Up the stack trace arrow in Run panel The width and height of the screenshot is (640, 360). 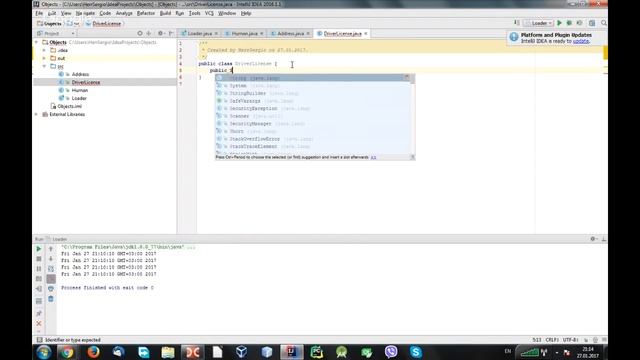pos(51,249)
